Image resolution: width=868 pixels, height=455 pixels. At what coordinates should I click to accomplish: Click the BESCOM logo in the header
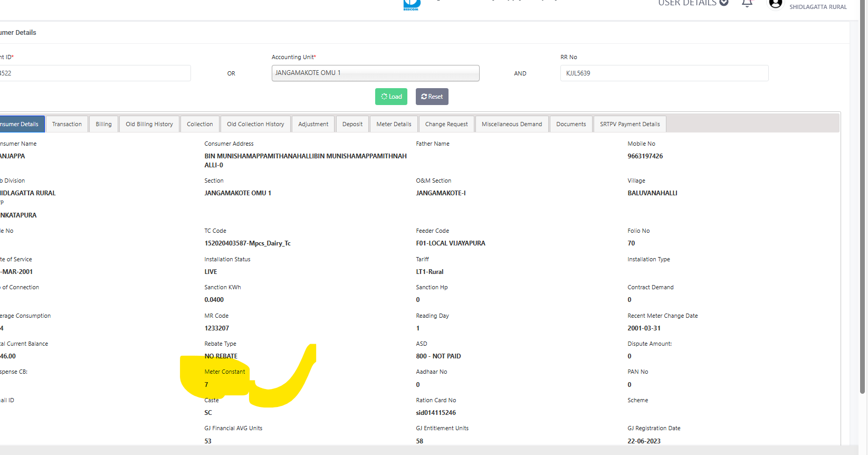point(412,5)
